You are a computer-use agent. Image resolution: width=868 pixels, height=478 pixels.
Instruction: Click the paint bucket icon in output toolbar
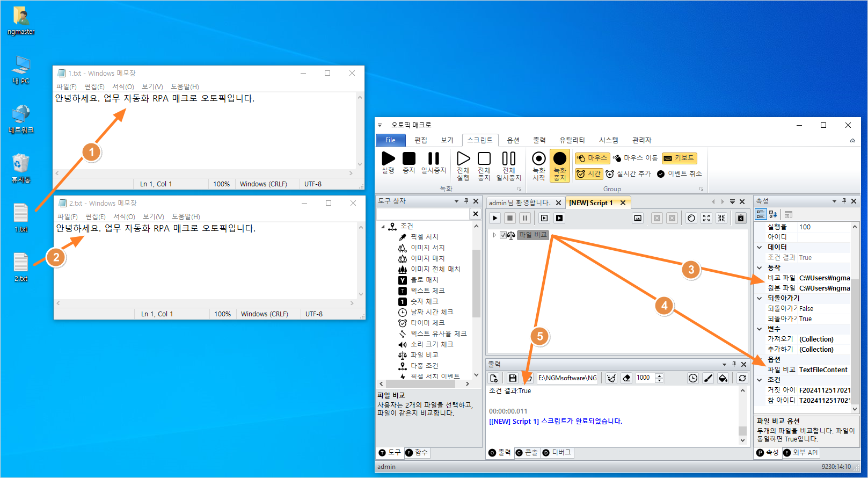tap(723, 378)
